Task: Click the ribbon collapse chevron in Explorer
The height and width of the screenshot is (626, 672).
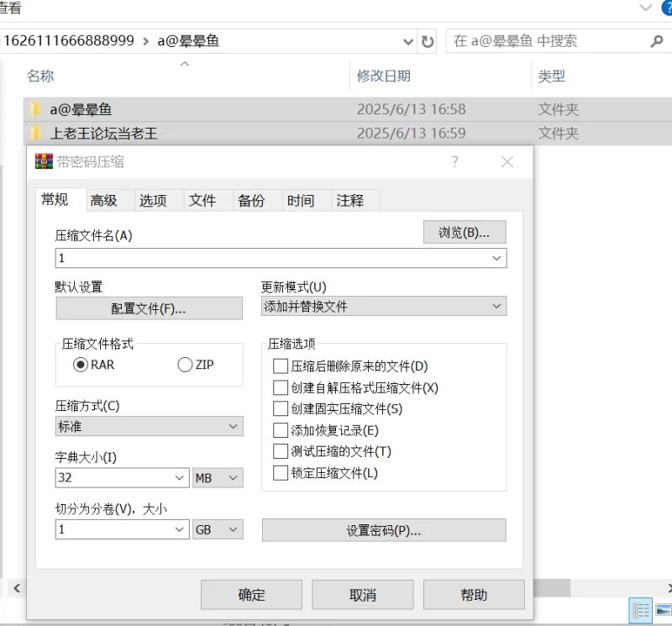Action: [645, 8]
